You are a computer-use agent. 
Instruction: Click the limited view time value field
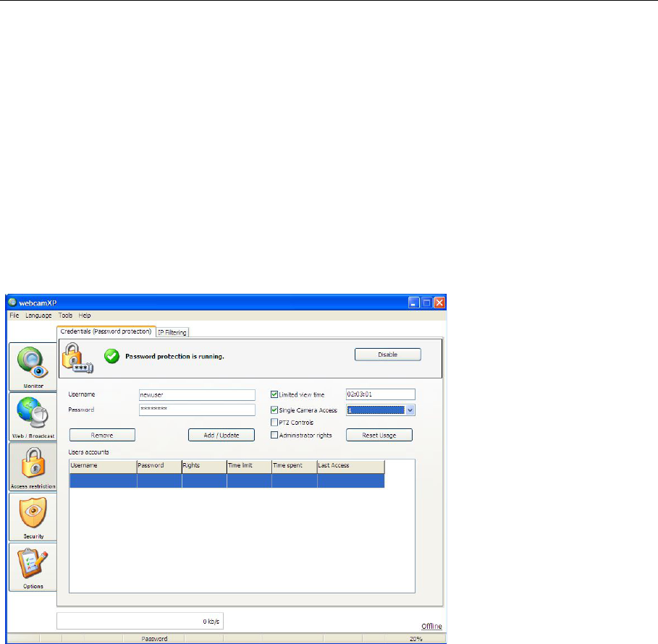point(380,394)
